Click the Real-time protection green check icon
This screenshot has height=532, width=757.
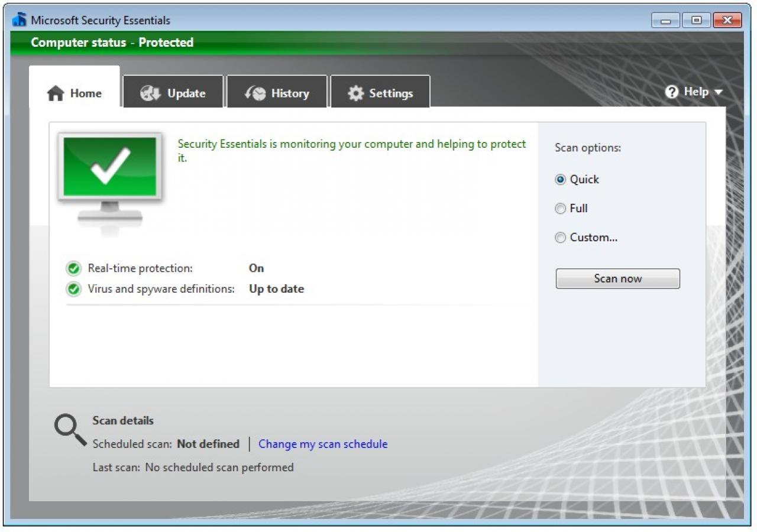(x=73, y=269)
